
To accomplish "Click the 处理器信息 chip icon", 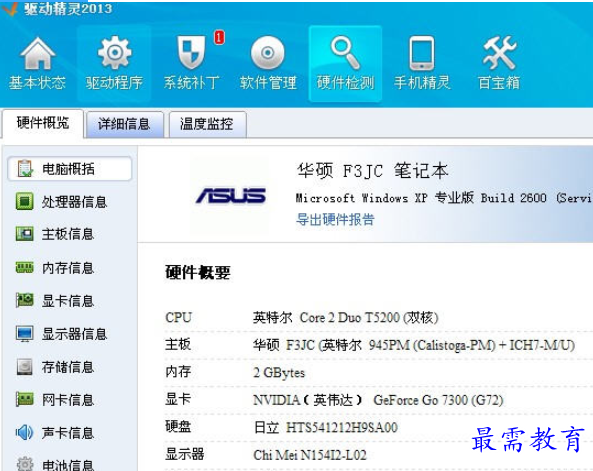I will 25,201.
